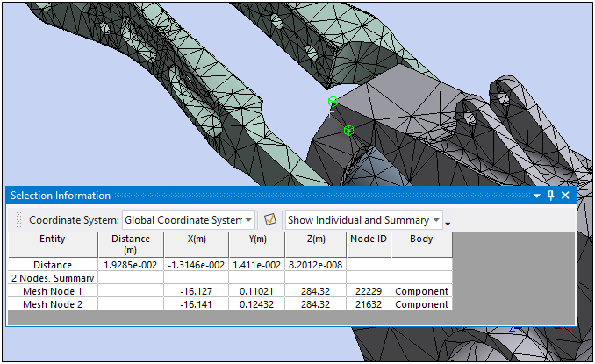This screenshot has width=595, height=364.
Task: Sort by the Distance (m) column header
Action: 131,244
